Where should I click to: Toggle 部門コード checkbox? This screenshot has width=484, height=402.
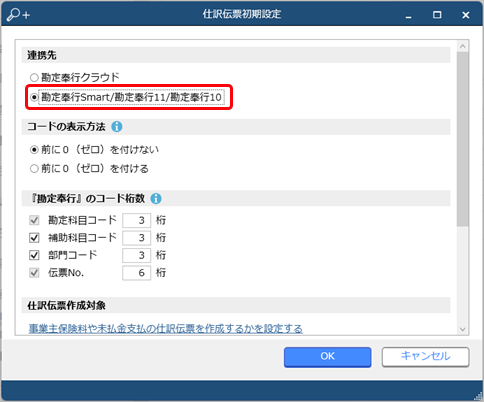pos(34,255)
